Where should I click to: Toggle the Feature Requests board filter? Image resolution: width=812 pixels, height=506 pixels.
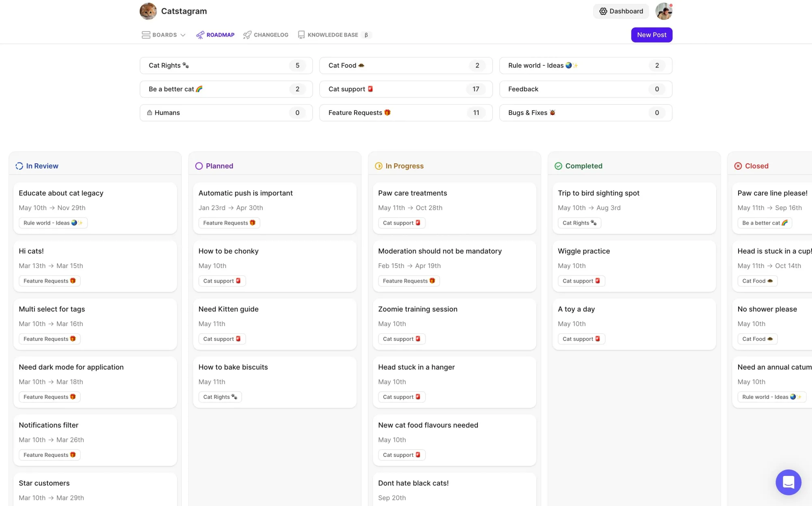click(x=406, y=112)
